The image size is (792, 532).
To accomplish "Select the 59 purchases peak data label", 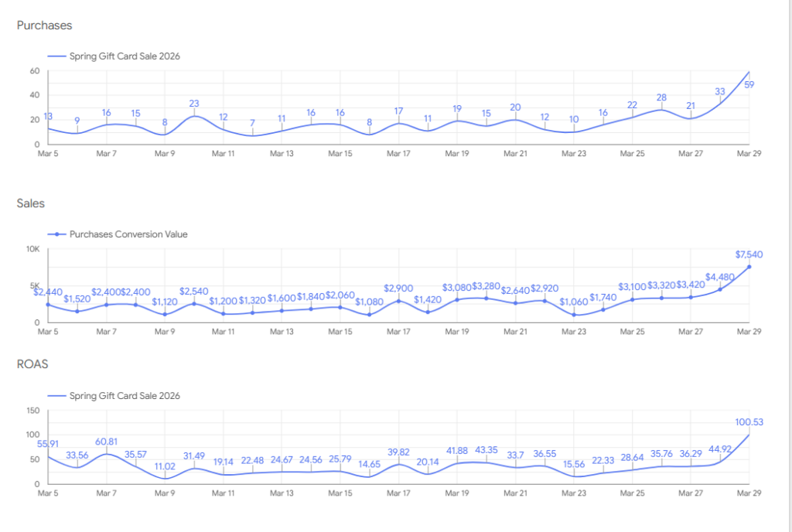I will [x=749, y=85].
